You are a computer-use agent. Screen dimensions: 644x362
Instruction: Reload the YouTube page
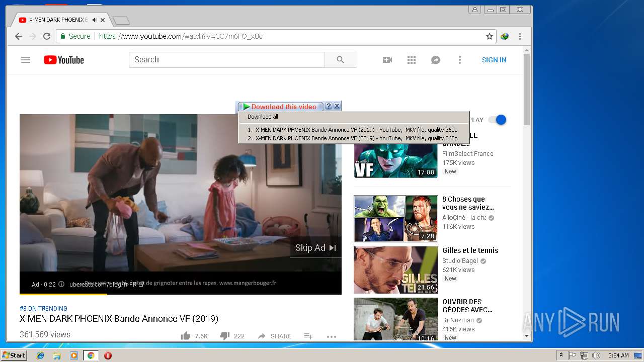pyautogui.click(x=47, y=36)
